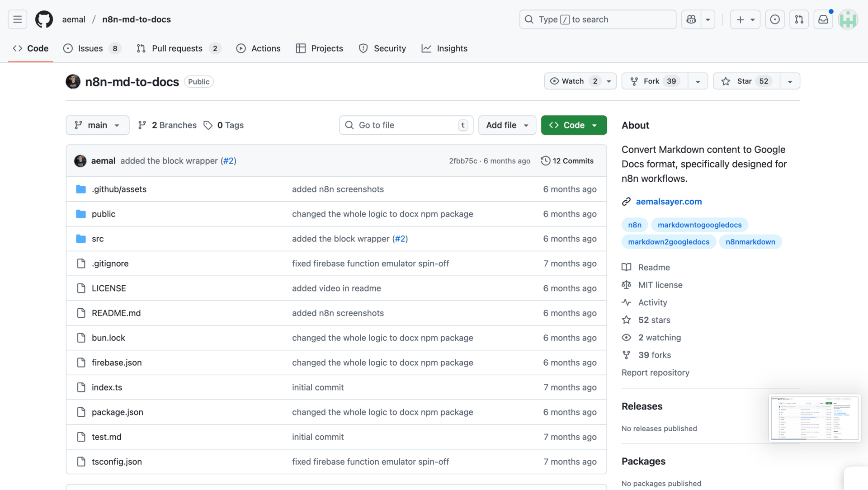Switch to the Issues tab
The width and height of the screenshot is (868, 490).
pos(90,48)
